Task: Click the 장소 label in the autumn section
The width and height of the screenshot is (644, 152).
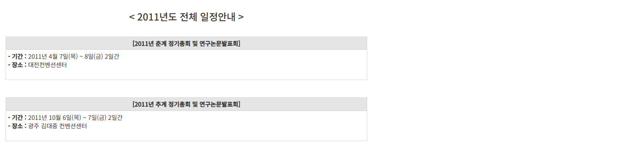Action: [17, 126]
